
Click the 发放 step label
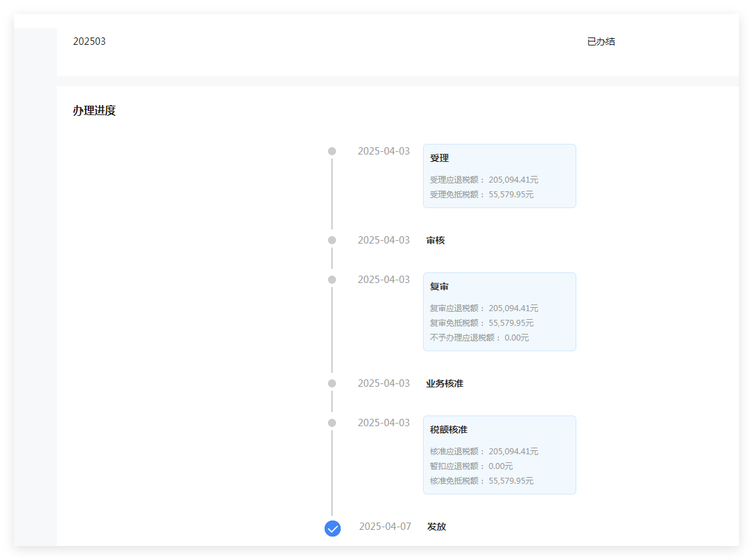[436, 527]
